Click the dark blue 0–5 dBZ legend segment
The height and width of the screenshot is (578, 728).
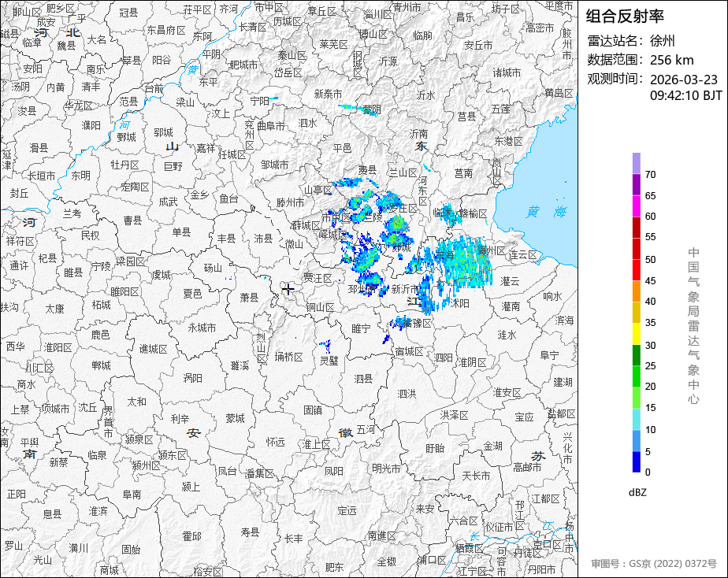(636, 461)
